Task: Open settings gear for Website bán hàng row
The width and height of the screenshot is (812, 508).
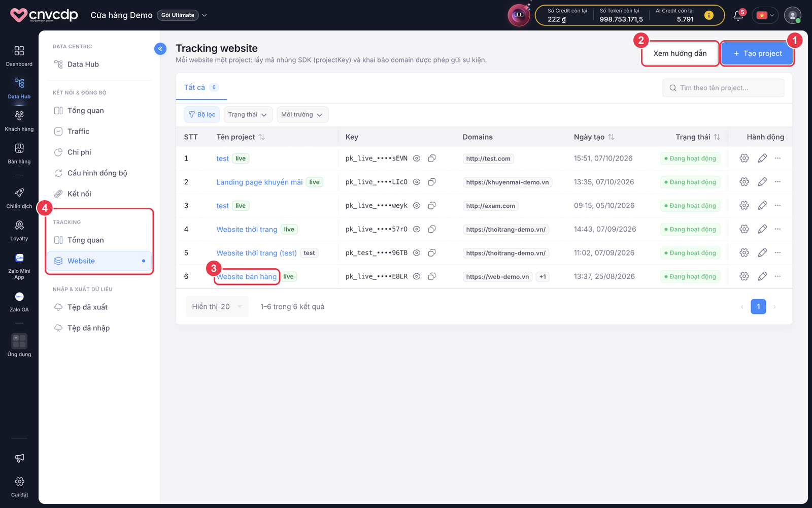Action: coord(744,276)
